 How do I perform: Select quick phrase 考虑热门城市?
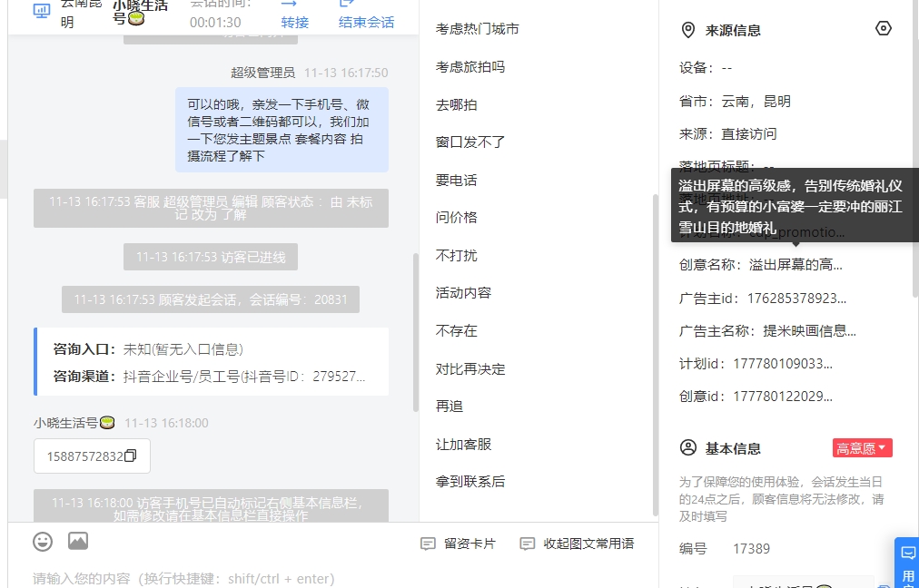click(x=477, y=29)
